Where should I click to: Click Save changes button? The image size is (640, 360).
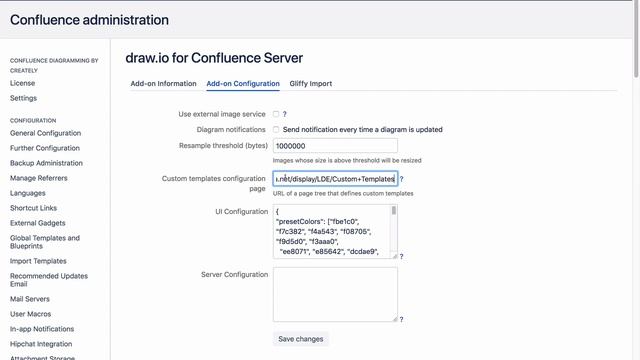click(301, 339)
